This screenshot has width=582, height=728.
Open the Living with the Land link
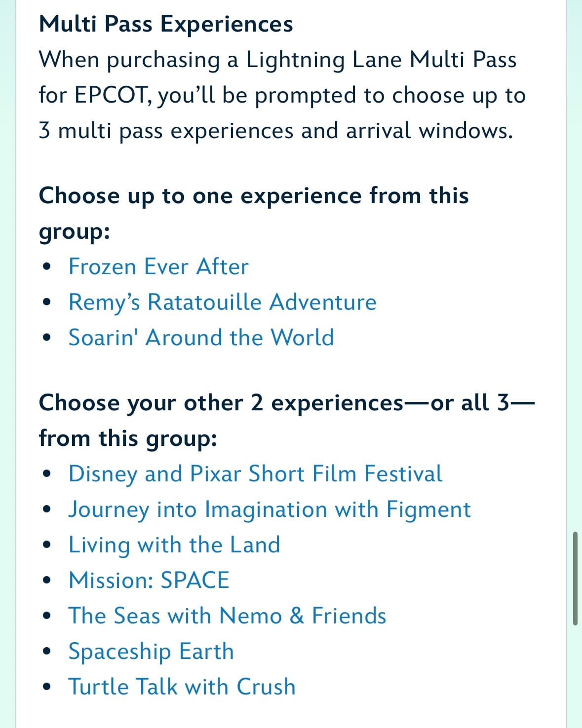point(174,545)
